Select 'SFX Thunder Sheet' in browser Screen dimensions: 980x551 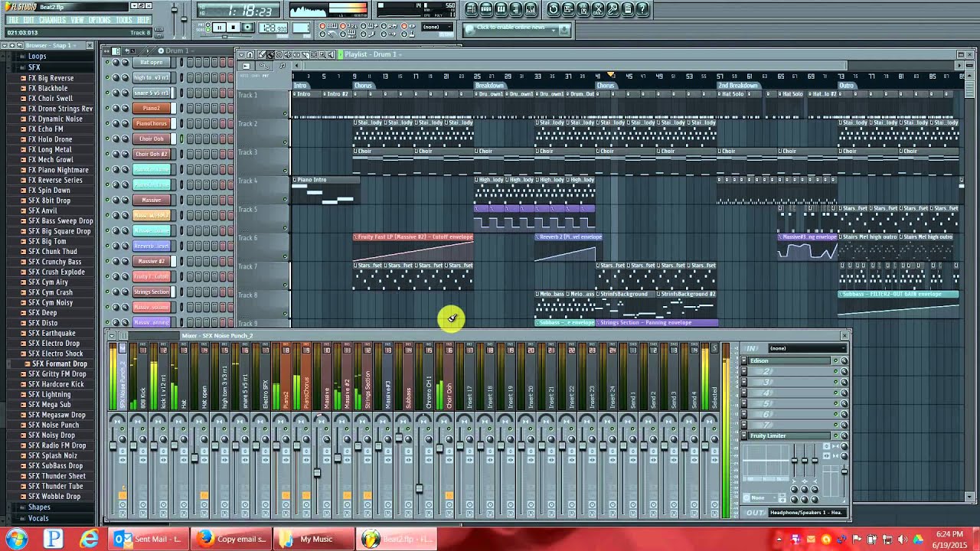click(x=57, y=476)
